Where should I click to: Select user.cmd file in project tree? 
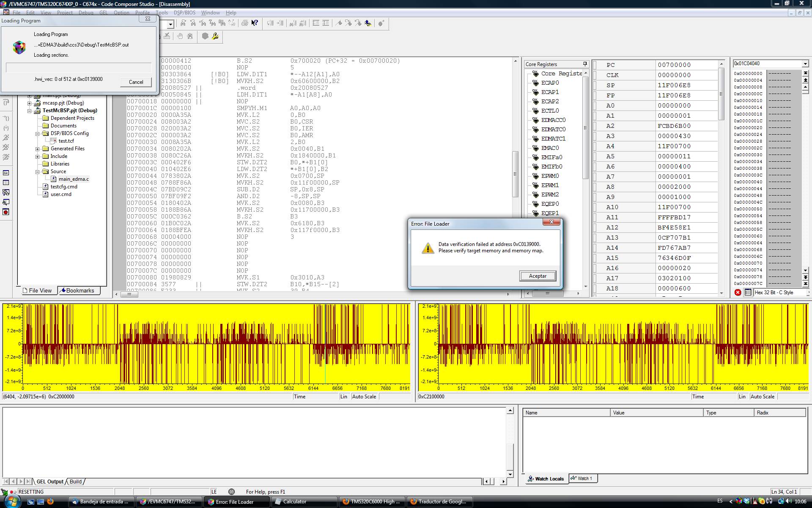(61, 194)
